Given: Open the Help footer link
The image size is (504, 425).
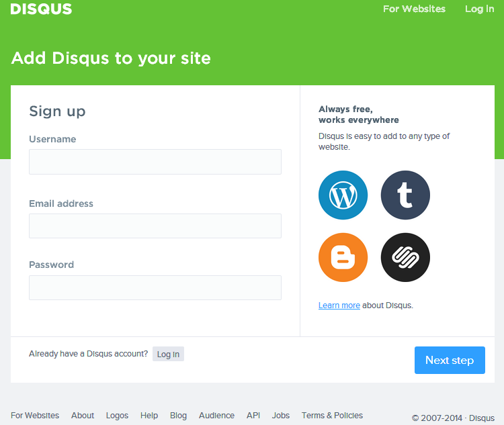Looking at the screenshot, I should pyautogui.click(x=149, y=416).
